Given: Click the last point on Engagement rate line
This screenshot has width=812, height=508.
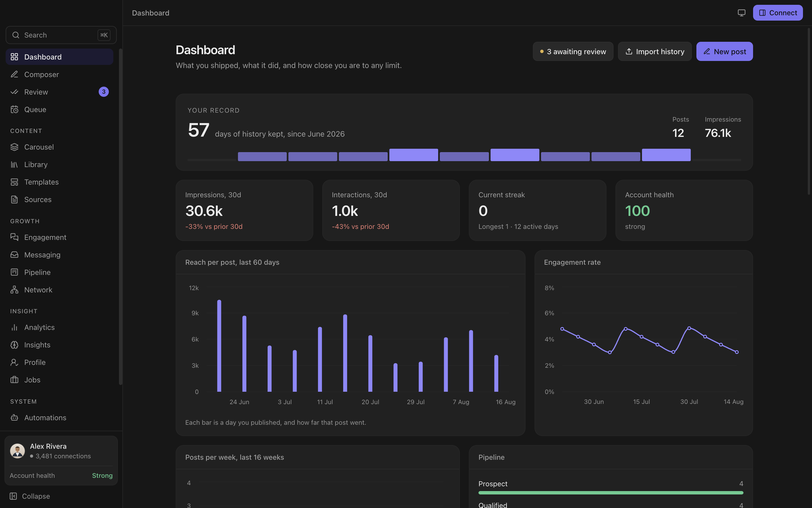Looking at the screenshot, I should tap(736, 352).
